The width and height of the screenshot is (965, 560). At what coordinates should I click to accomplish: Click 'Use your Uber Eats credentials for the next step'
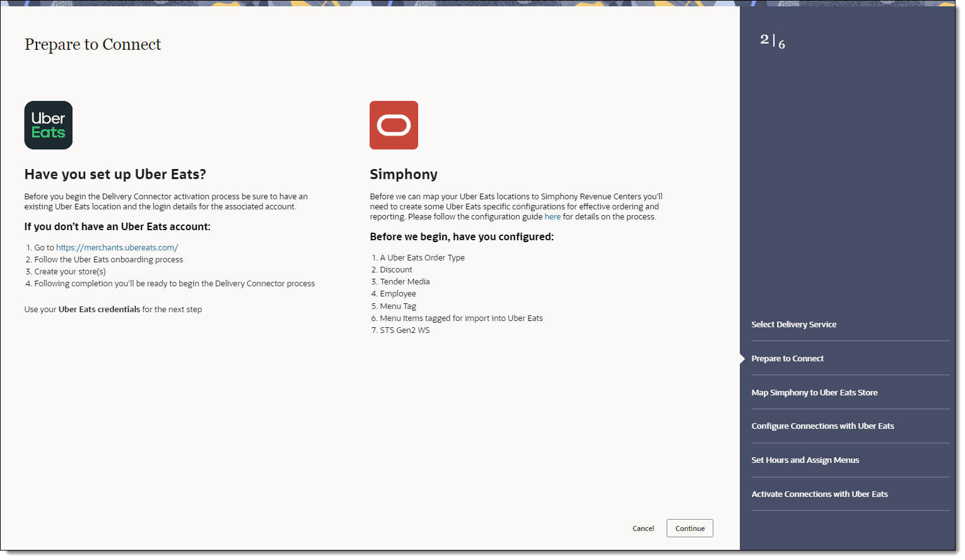pos(114,310)
